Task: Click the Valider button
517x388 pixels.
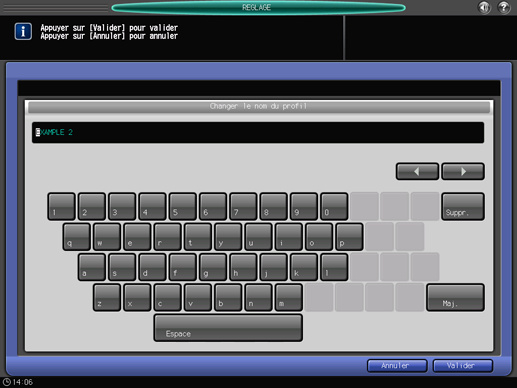Action: (x=463, y=366)
